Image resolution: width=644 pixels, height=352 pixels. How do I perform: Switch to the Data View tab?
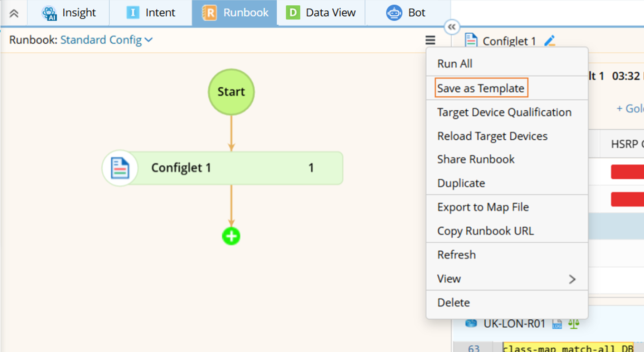tap(321, 13)
